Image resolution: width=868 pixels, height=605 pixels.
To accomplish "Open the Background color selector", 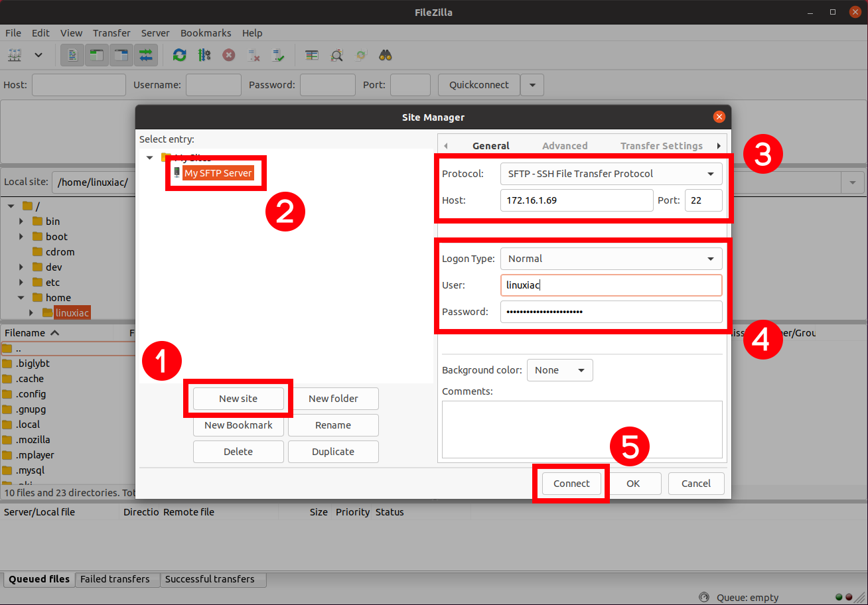I will [559, 370].
